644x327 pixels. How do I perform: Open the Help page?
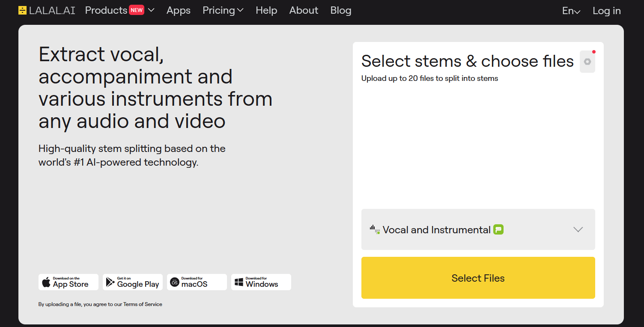click(x=266, y=10)
